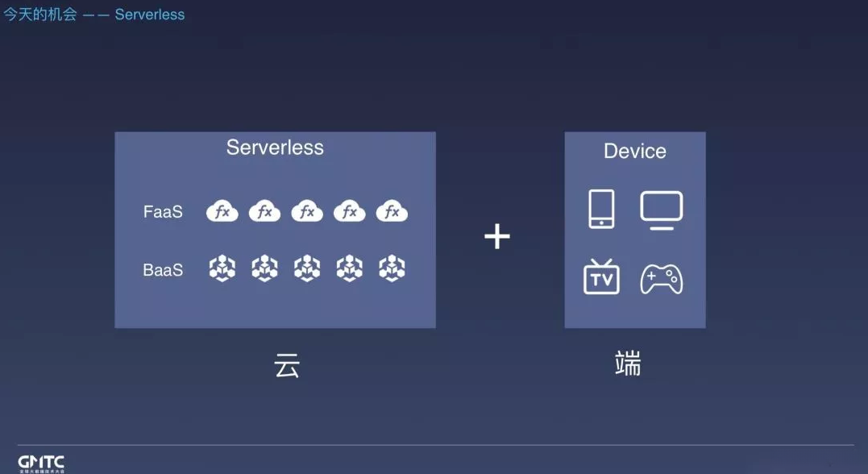Select the last BaaS hexagon cluster icon
The image size is (868, 474).
tap(392, 268)
